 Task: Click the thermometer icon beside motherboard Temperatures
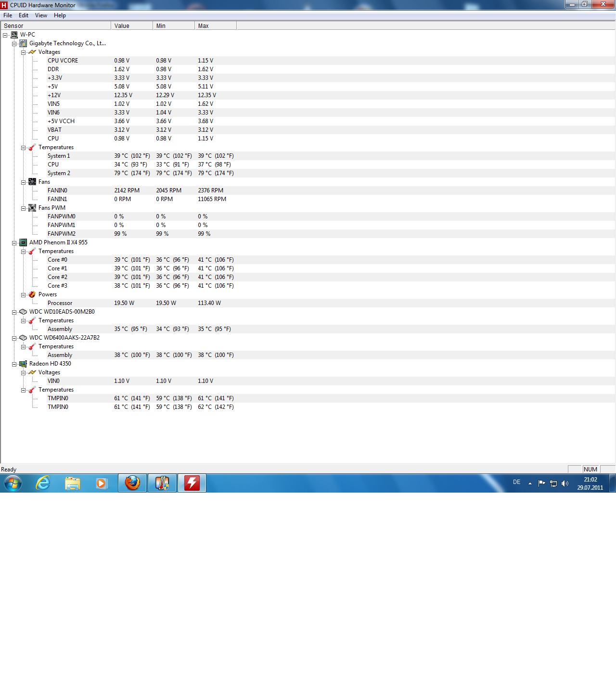(x=32, y=147)
